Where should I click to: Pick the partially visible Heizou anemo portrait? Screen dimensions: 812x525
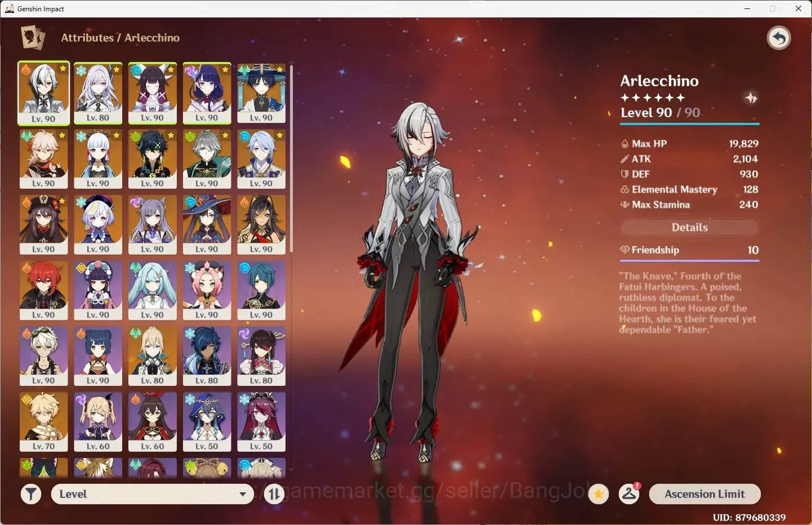pos(152,468)
